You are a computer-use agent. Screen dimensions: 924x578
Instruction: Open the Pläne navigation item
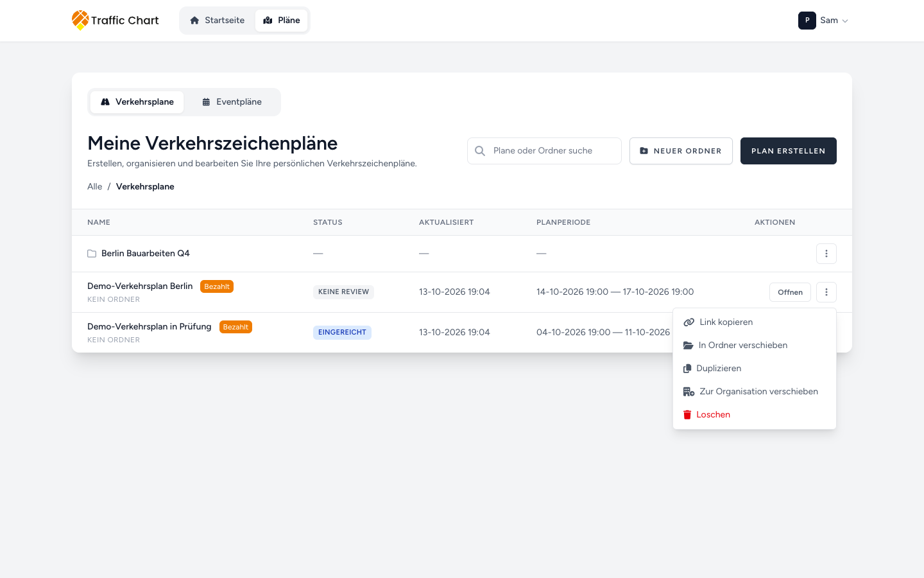coord(282,21)
